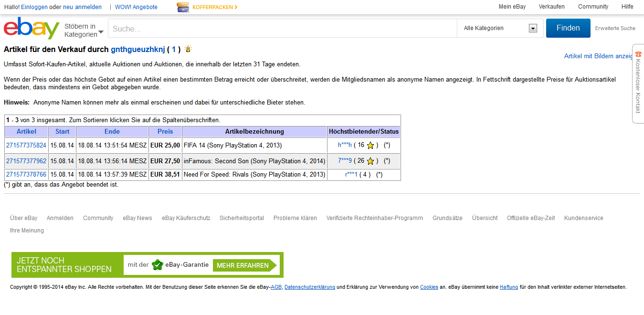644x315 pixels.
Task: Open bidder h***h profile
Action: tap(345, 145)
